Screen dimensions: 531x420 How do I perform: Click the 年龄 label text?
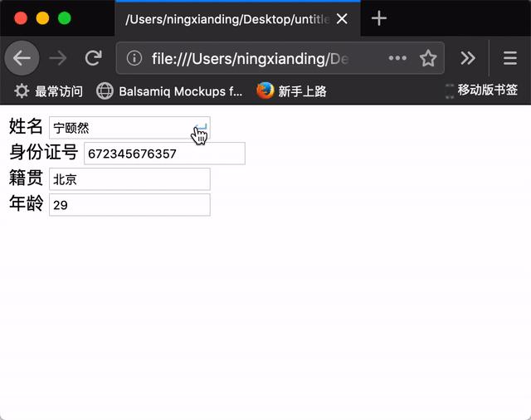click(x=26, y=203)
